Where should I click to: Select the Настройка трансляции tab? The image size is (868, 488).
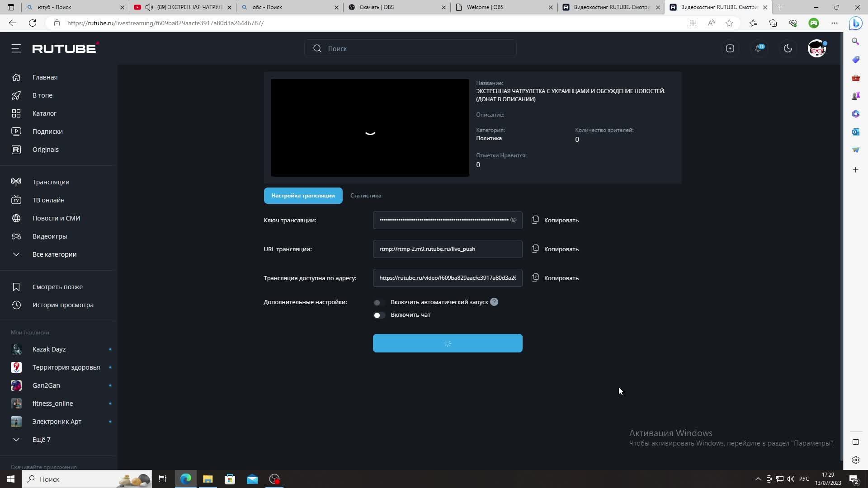[303, 196]
